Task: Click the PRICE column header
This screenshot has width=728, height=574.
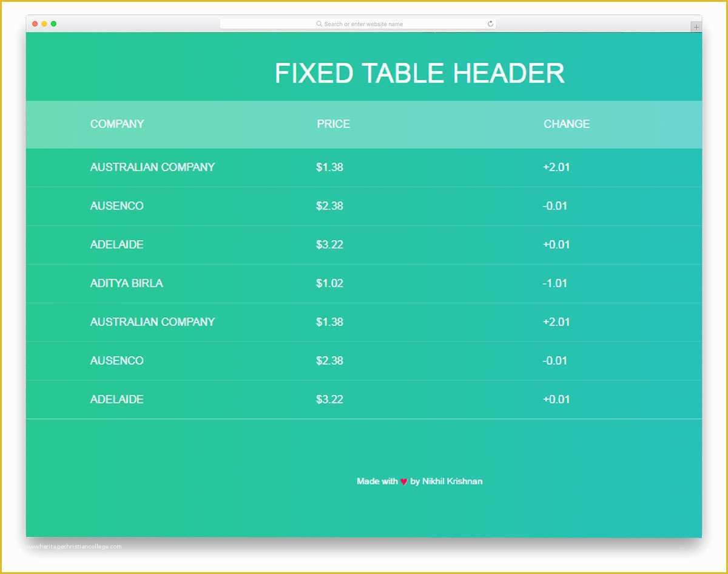Action: [333, 124]
